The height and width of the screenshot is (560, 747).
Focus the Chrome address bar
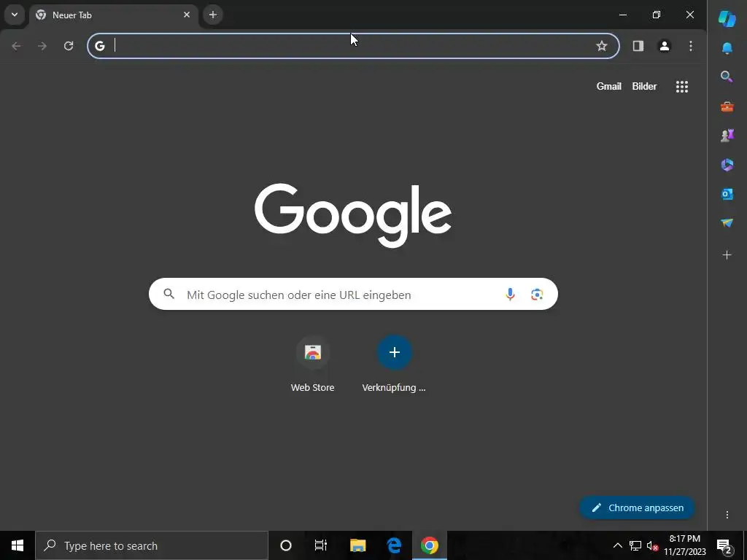pos(353,46)
